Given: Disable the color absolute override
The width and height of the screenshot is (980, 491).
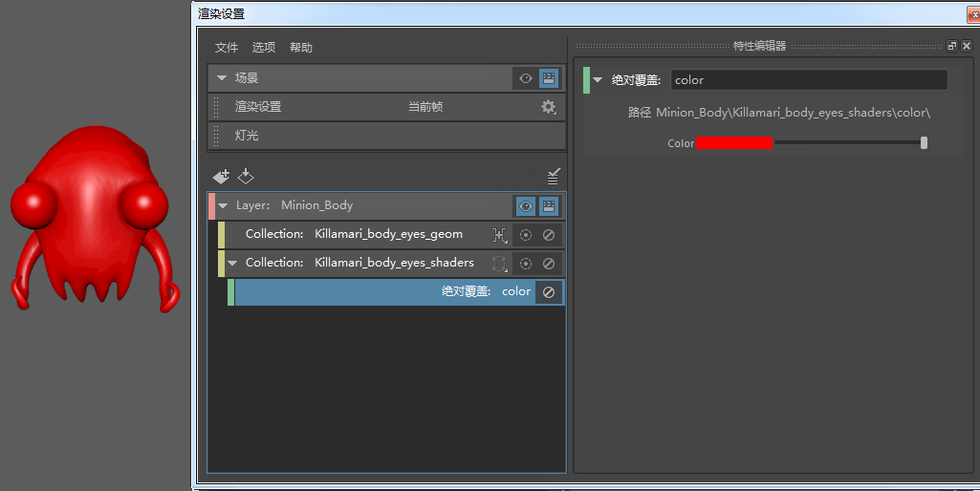Looking at the screenshot, I should 549,292.
